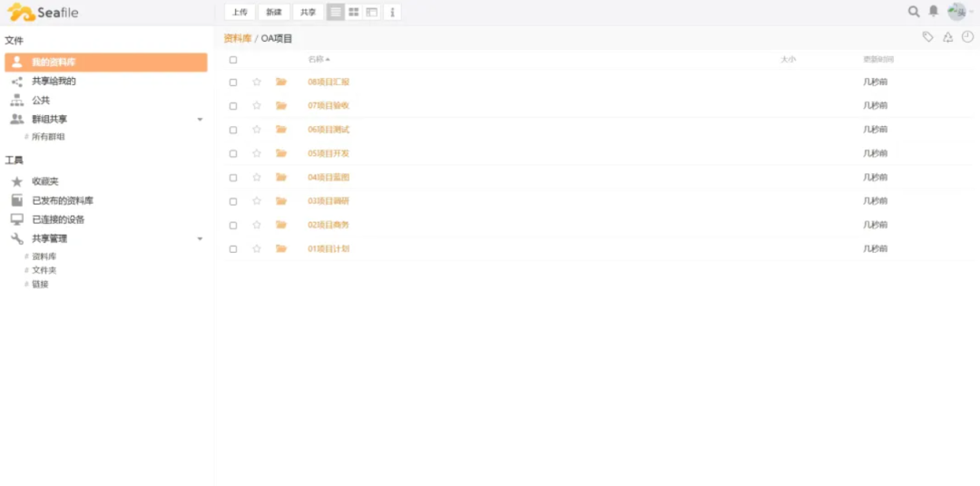Tick the select-all checkbox in header
The width and height of the screenshot is (980, 486).
(x=233, y=60)
